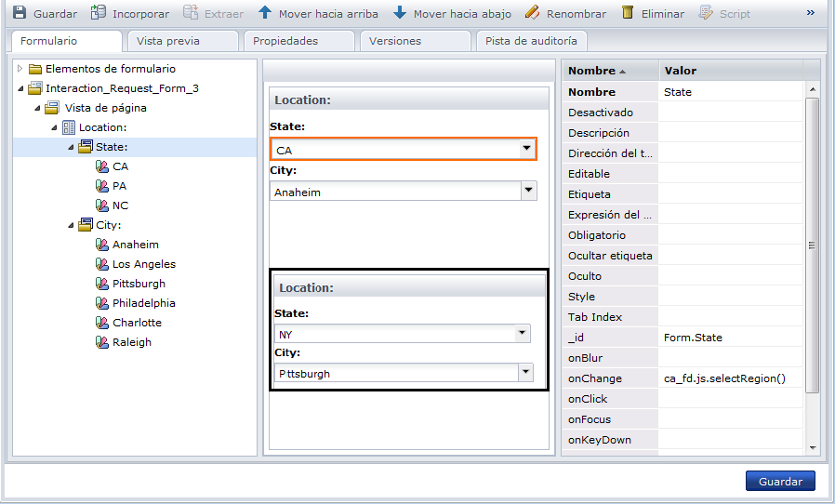Click the Mover hacia arriba label
This screenshot has width=835, height=504.
pos(328,14)
